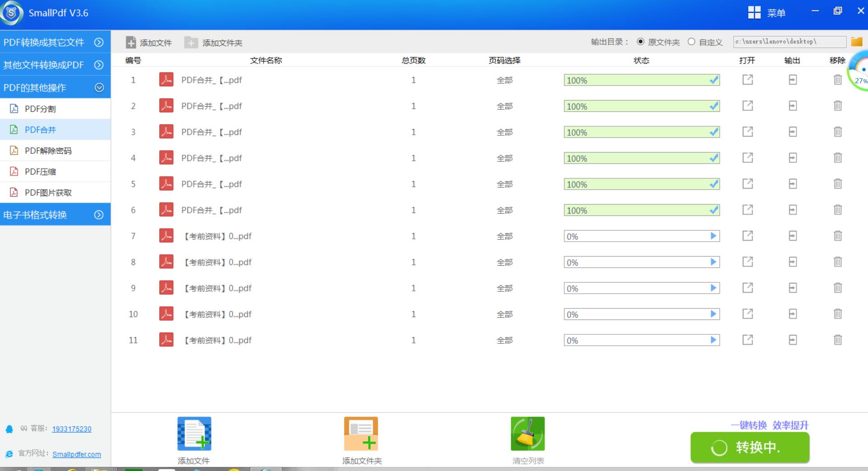
Task: Click large Add Folder icon at bottom
Action: (x=361, y=433)
